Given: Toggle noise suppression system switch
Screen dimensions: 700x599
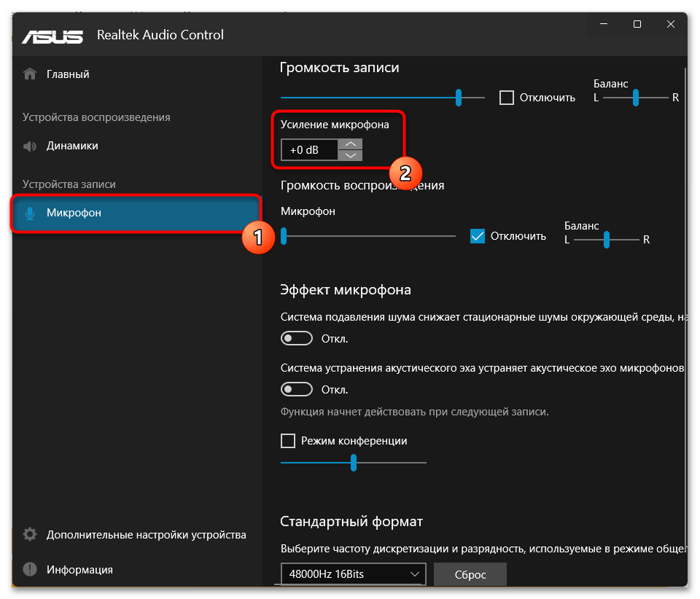Looking at the screenshot, I should click(297, 339).
